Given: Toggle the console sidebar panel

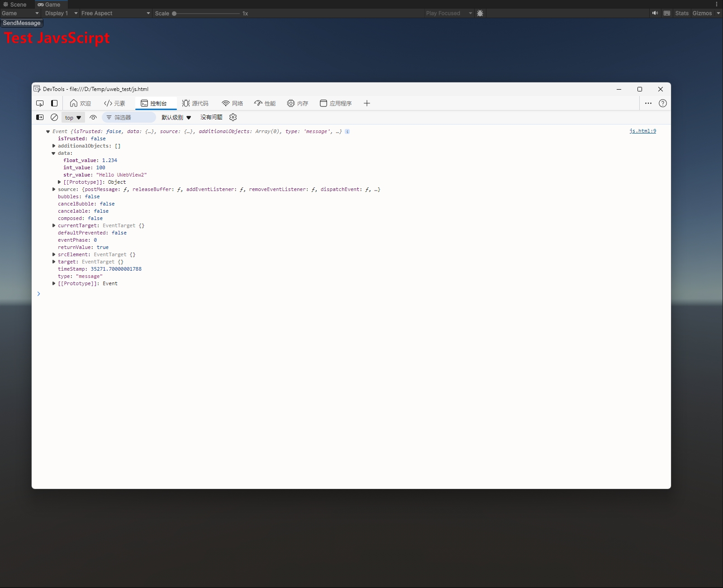Looking at the screenshot, I should tap(40, 117).
